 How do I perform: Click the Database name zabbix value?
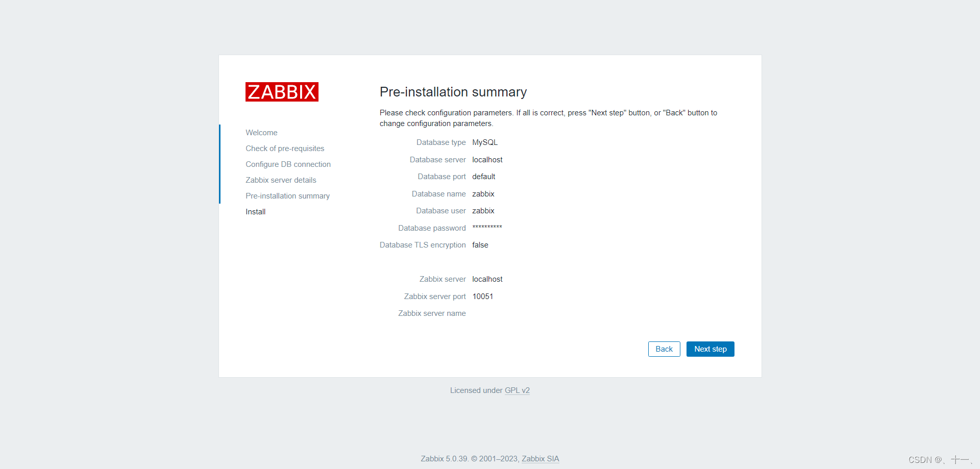tap(483, 194)
